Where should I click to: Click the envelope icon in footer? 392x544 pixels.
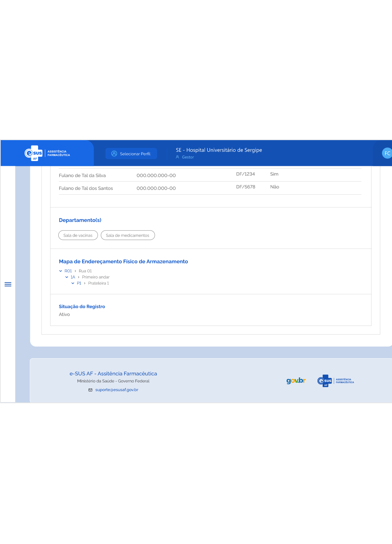[91, 390]
